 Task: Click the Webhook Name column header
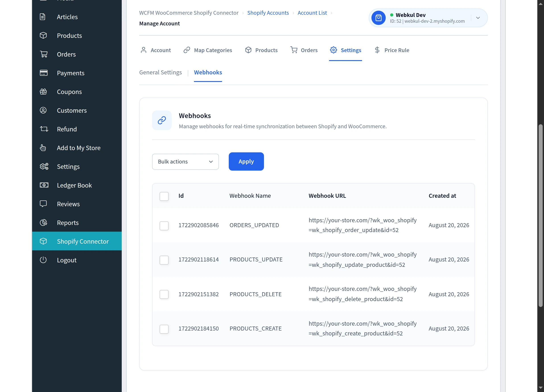click(x=250, y=196)
